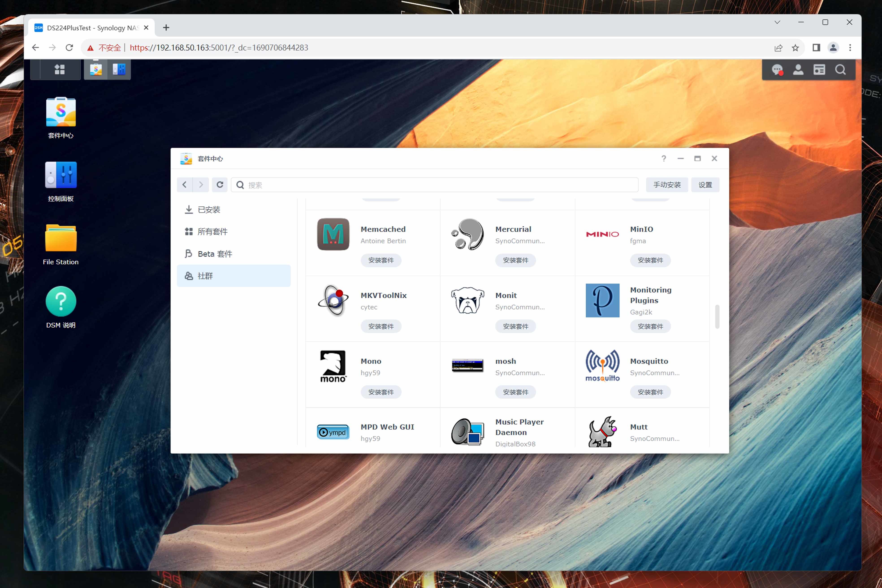The height and width of the screenshot is (588, 882).
Task: Click DSM taskbar search magnifier icon
Action: pyautogui.click(x=840, y=70)
